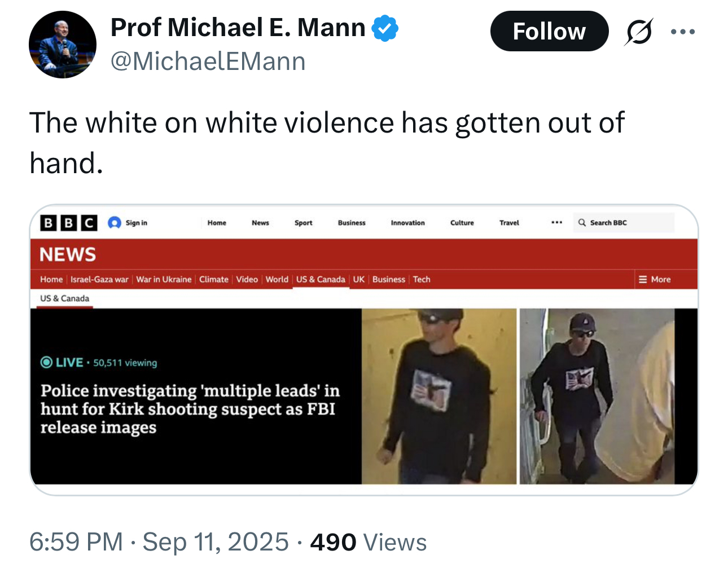The height and width of the screenshot is (577, 728).
Task: Click the blue verified checkmark badge
Action: tap(385, 28)
